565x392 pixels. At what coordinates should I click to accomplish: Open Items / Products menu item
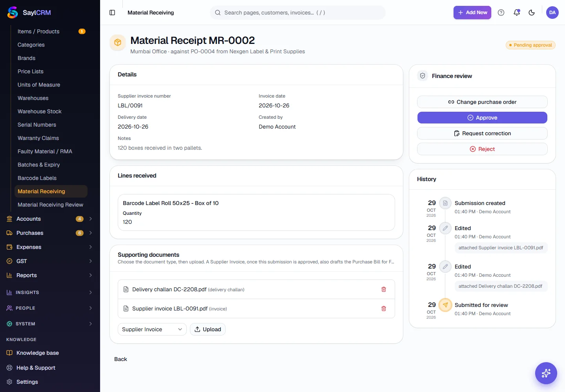tap(51, 31)
